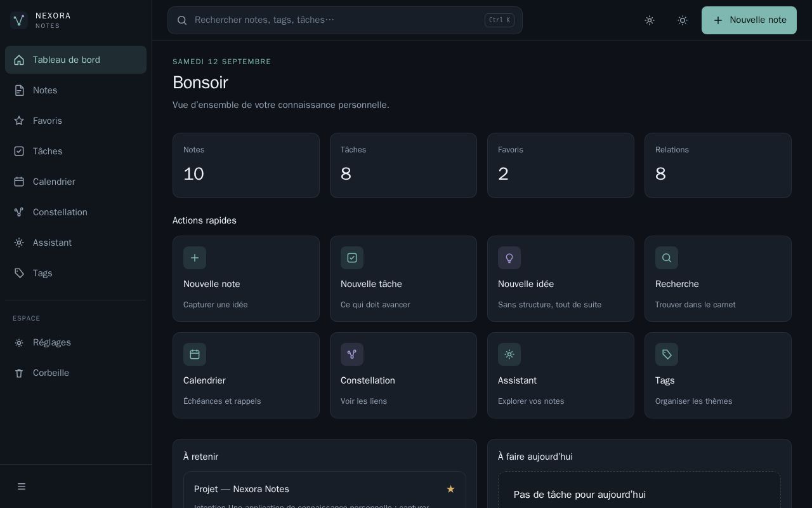Screen dimensions: 812x508
Task: Open the Favoris stat card showing 2
Action: 561,165
